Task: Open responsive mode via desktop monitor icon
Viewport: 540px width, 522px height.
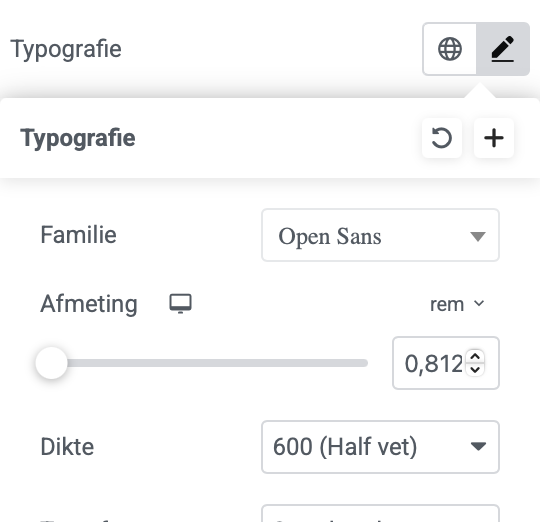Action: (180, 304)
